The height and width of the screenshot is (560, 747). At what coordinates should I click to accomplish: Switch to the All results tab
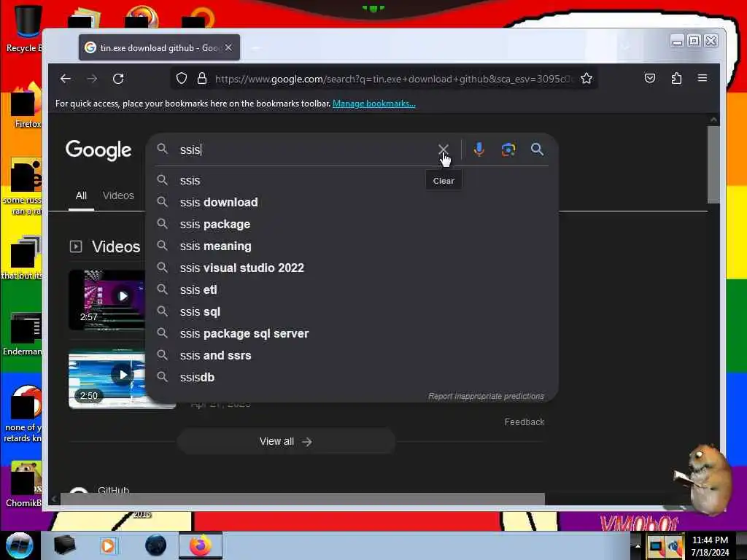pyautogui.click(x=81, y=195)
